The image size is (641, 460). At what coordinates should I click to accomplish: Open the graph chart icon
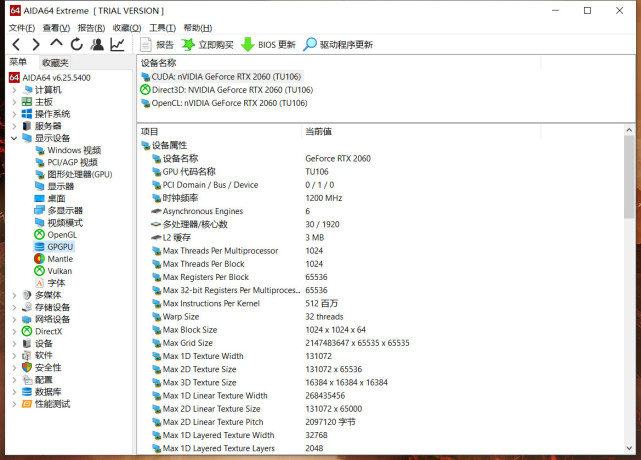117,44
